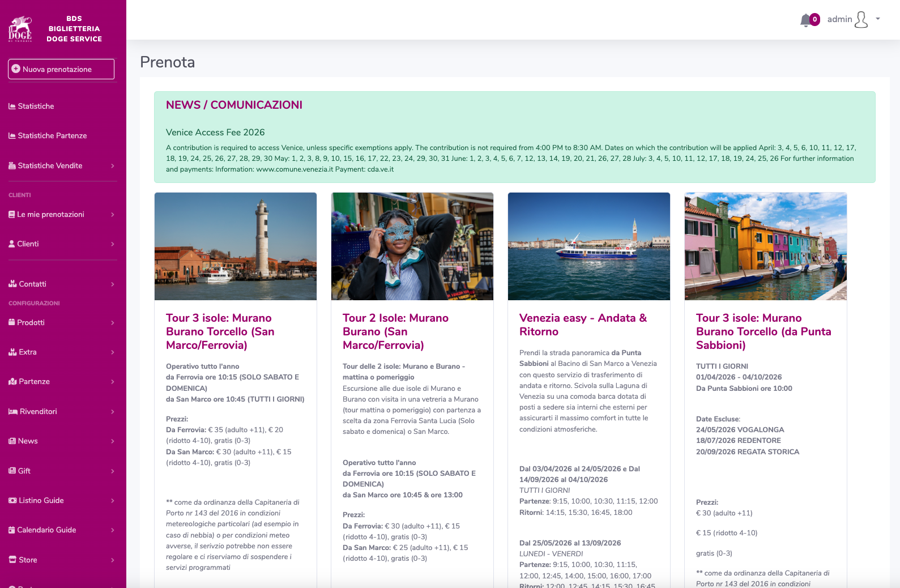Image resolution: width=900 pixels, height=588 pixels.
Task: Open Tour 3 isole da Punta Sabbioni title
Action: (763, 331)
